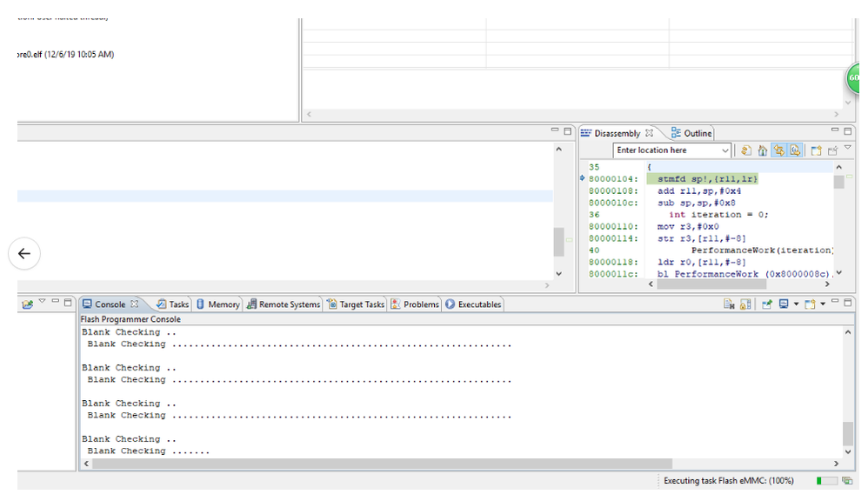Viewport: 868px width, 501px height.
Task: Open the Open Console dropdown arrow
Action: coord(823,304)
